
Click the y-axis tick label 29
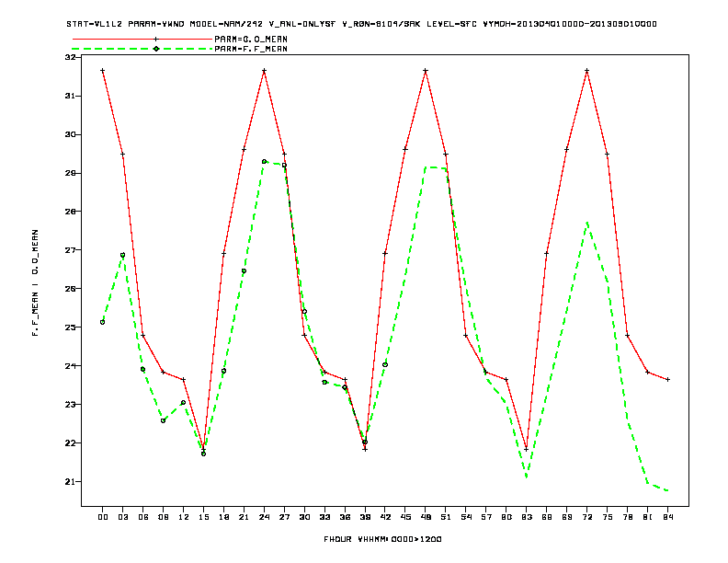(70, 173)
